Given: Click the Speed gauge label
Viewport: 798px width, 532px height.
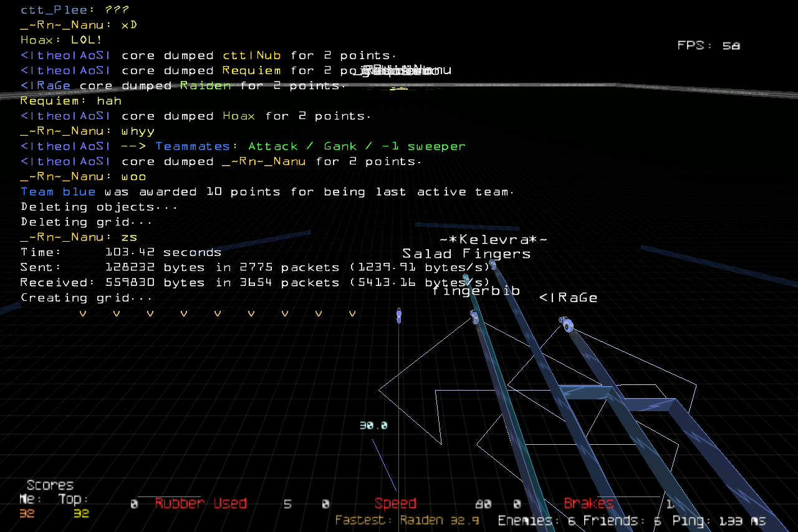Looking at the screenshot, I should click(x=395, y=503).
